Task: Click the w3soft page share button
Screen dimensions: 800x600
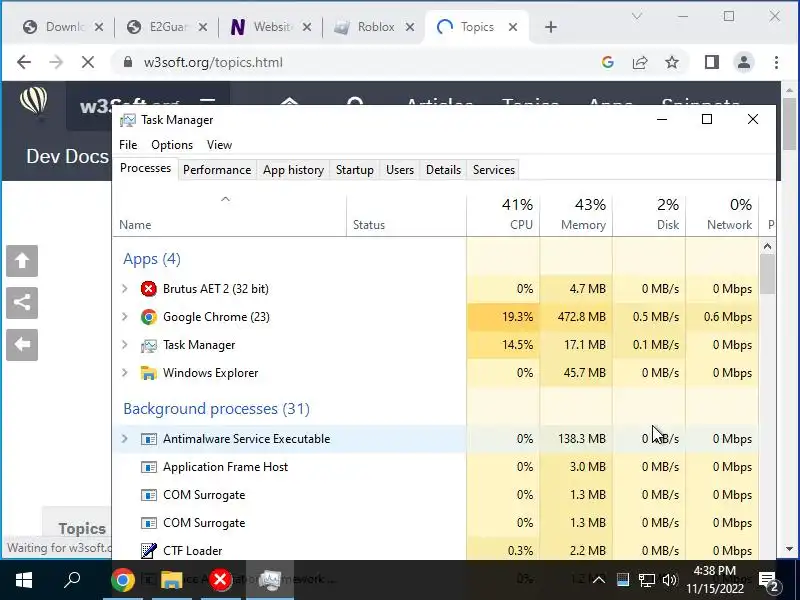Action: point(22,303)
